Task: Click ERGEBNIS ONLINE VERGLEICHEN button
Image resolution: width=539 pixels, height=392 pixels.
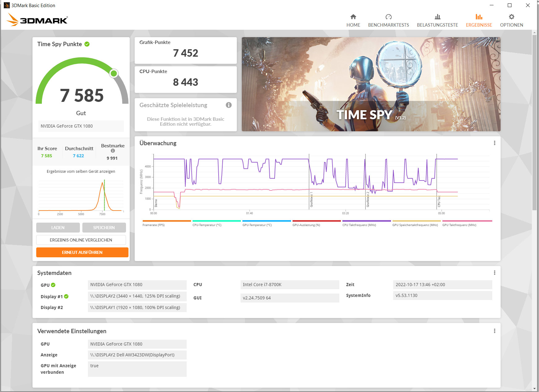Action: tap(81, 240)
